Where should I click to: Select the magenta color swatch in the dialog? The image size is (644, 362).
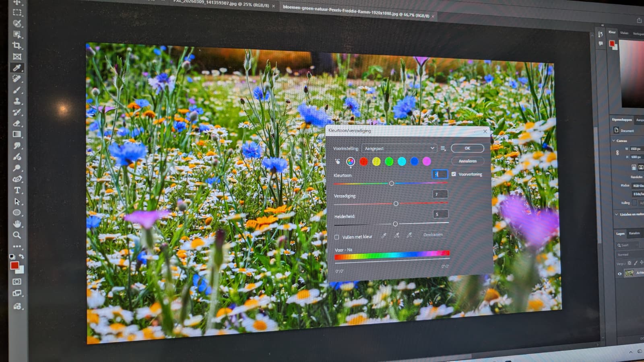click(426, 162)
